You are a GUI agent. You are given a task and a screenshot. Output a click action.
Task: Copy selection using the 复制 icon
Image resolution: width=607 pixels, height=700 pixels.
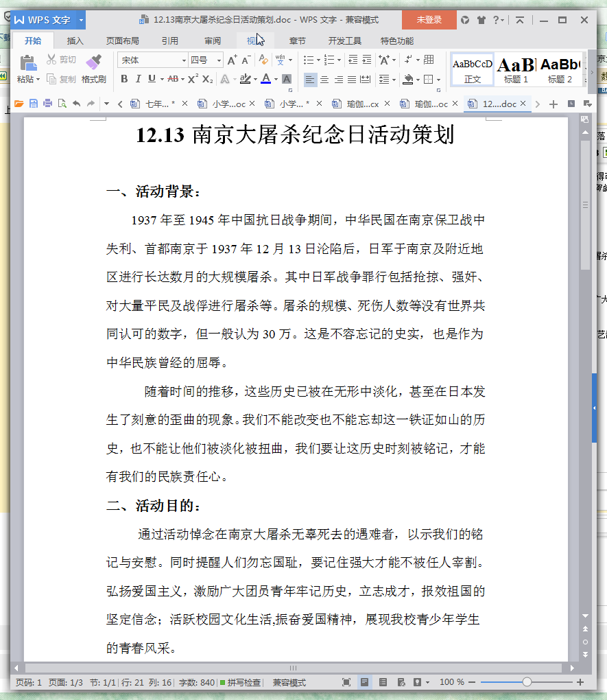[51, 79]
